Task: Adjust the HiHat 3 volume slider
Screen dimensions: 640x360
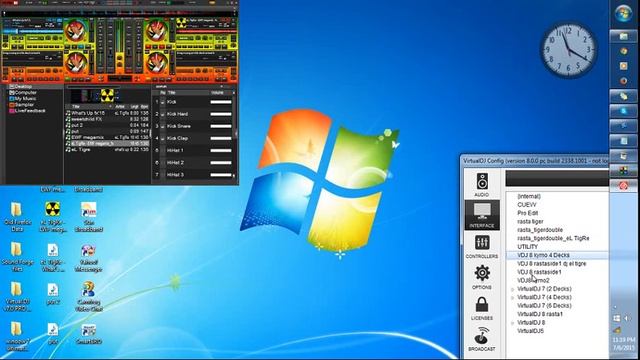Action: point(221,175)
